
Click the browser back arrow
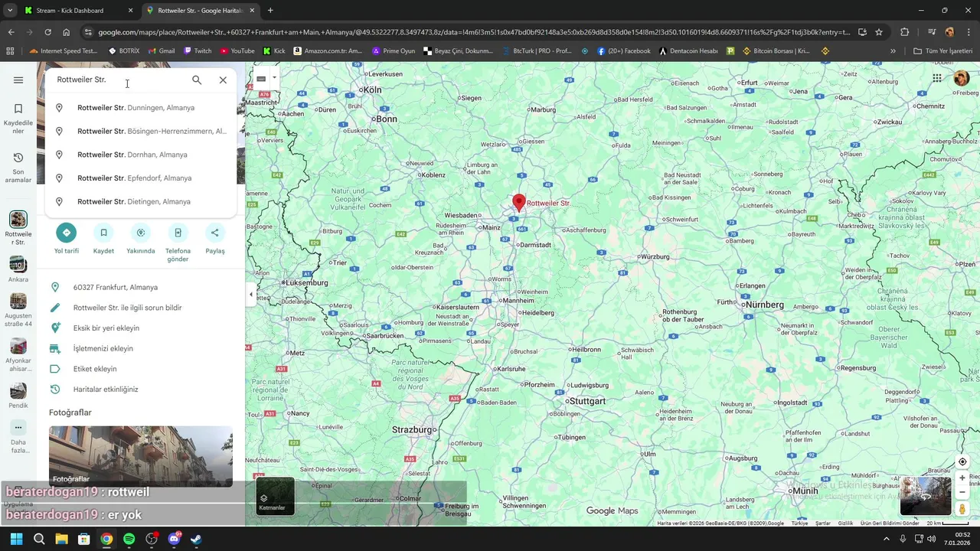11,32
